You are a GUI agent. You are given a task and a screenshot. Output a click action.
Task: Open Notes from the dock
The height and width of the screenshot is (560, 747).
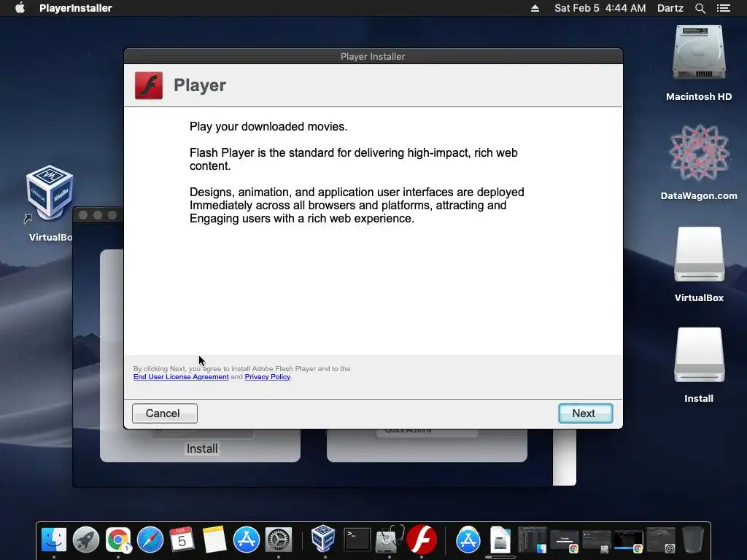pyautogui.click(x=214, y=540)
